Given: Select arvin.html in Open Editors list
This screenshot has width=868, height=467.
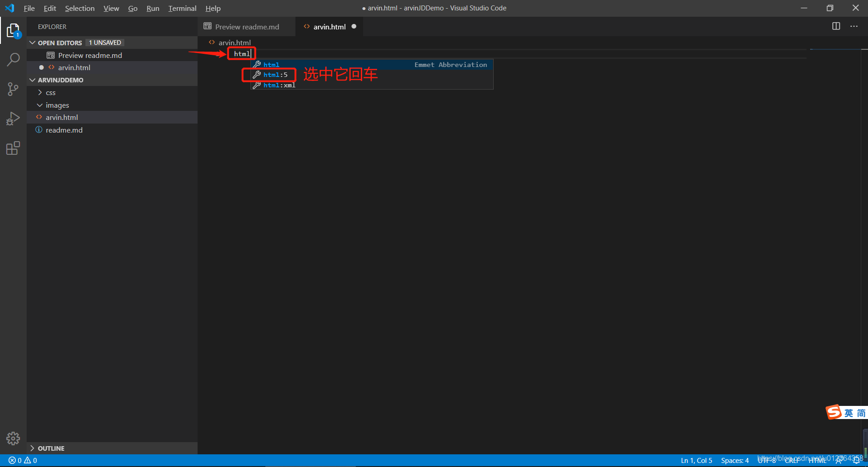Looking at the screenshot, I should click(112, 67).
